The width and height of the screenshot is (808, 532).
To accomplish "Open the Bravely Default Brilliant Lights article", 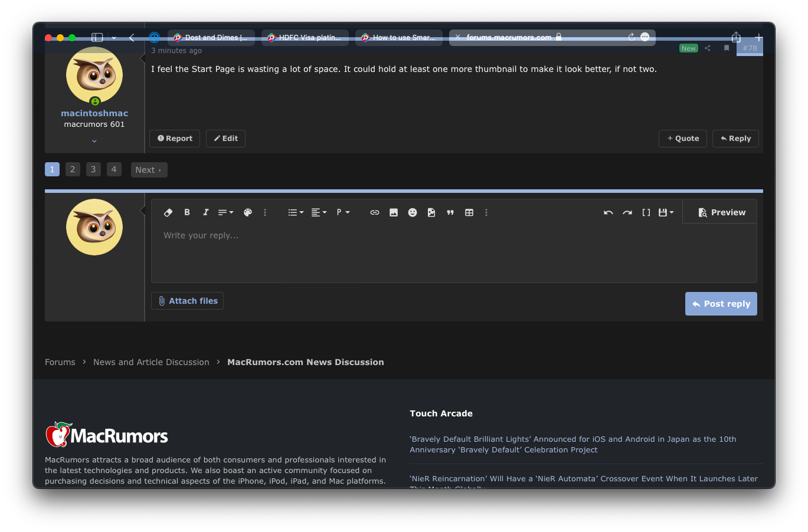I will click(x=573, y=445).
